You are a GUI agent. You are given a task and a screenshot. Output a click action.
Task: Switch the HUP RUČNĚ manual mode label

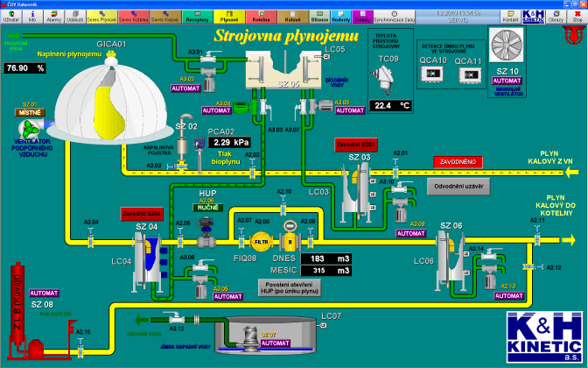point(206,208)
